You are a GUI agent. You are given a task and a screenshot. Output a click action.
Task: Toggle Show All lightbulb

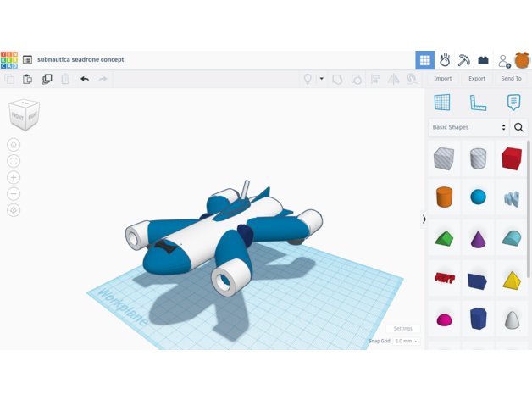click(x=308, y=79)
